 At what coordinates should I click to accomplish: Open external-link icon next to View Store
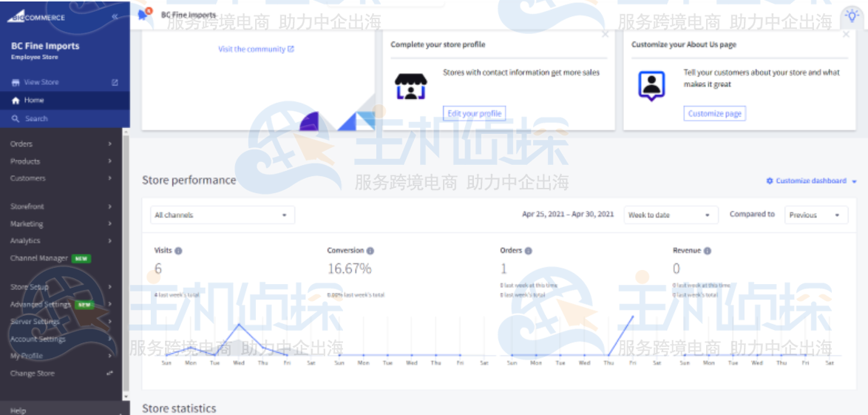coord(115,82)
